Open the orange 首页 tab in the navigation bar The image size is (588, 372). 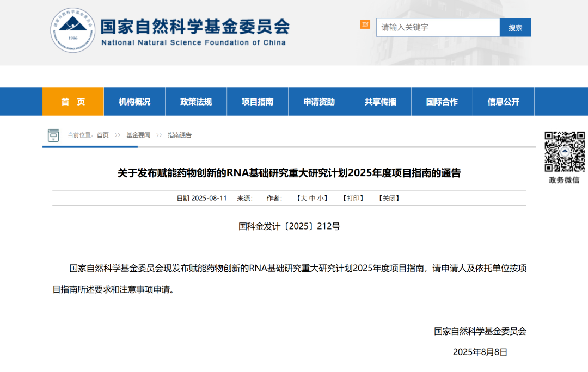(73, 102)
